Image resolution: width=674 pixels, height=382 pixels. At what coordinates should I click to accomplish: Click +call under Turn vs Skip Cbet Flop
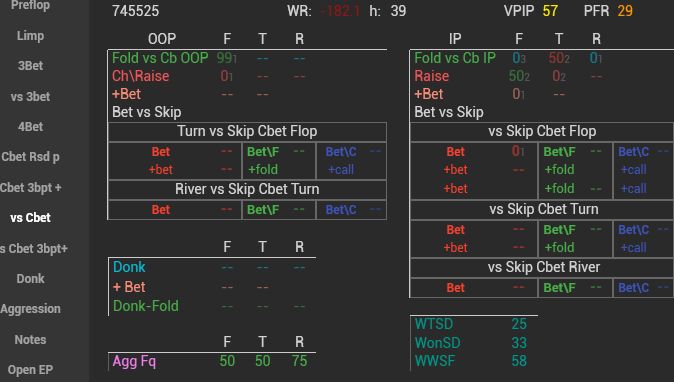coord(341,170)
